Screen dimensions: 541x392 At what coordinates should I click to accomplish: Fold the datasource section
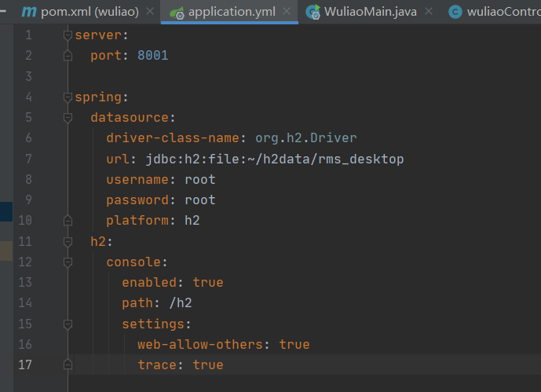point(68,118)
